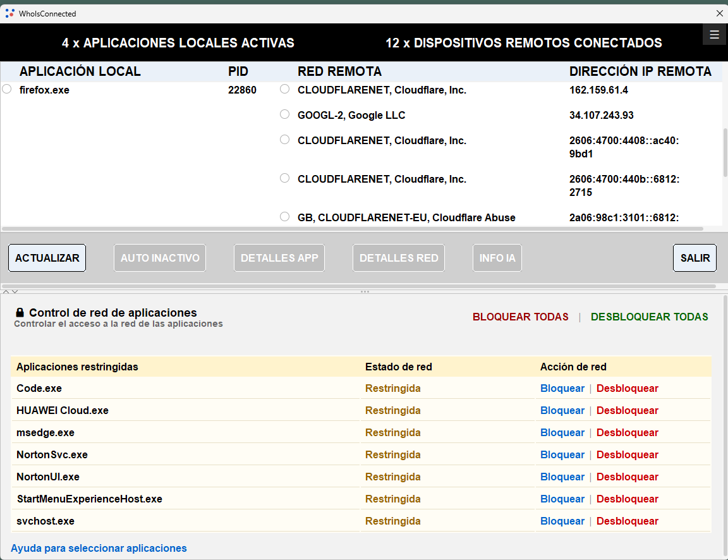This screenshot has width=728, height=560.
Task: Click Desbloquear for NortonSvc.exe
Action: pyautogui.click(x=628, y=454)
